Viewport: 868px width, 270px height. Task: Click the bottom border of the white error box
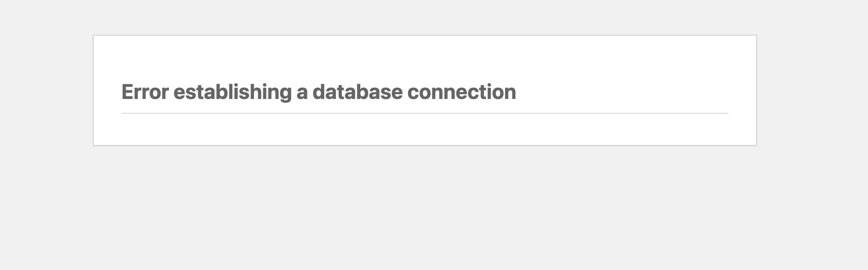(x=425, y=145)
